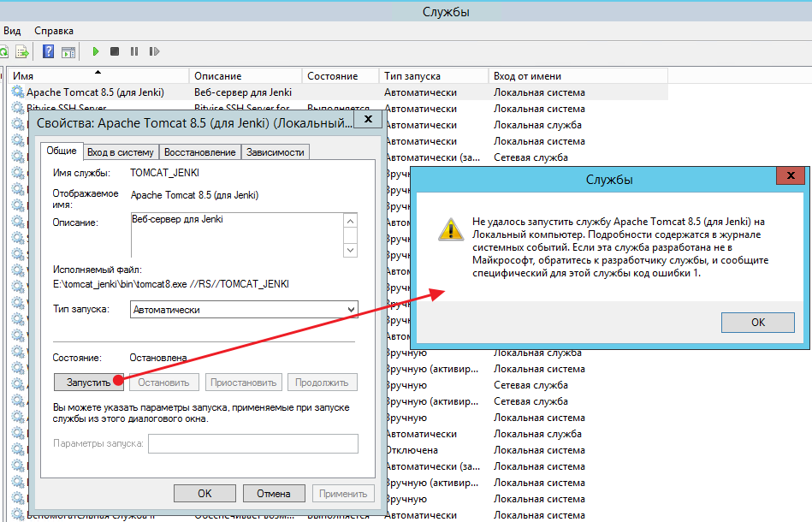Sort by the Имя column header

pos(98,75)
